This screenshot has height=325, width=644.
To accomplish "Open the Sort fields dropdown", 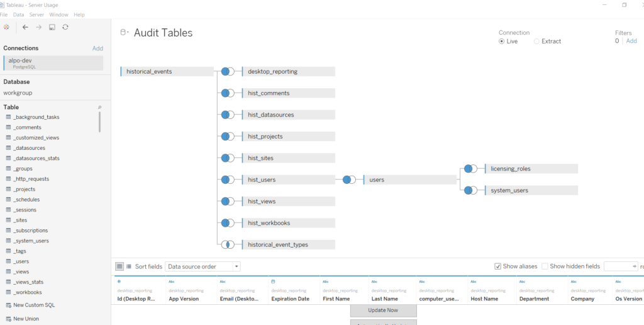I will click(x=203, y=266).
